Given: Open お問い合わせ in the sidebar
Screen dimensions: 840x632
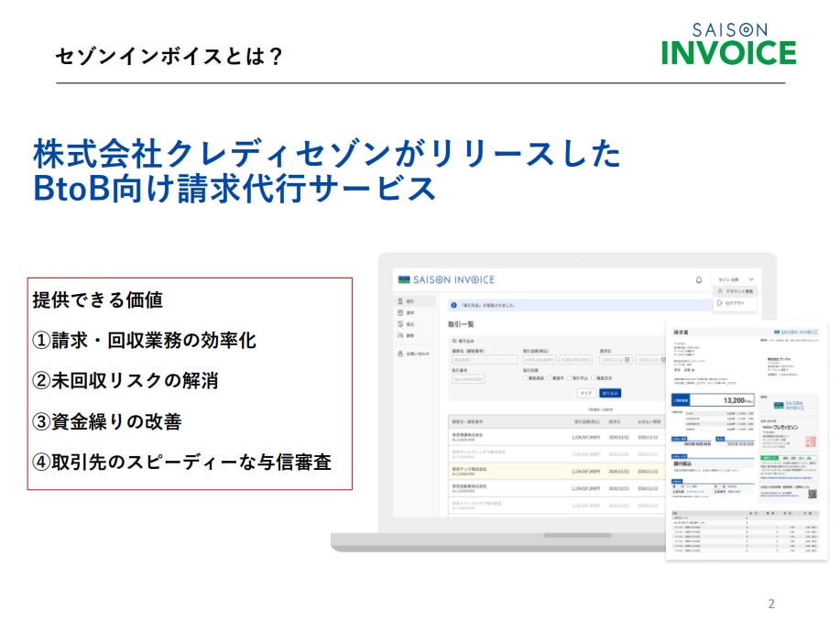Looking at the screenshot, I should 413,354.
